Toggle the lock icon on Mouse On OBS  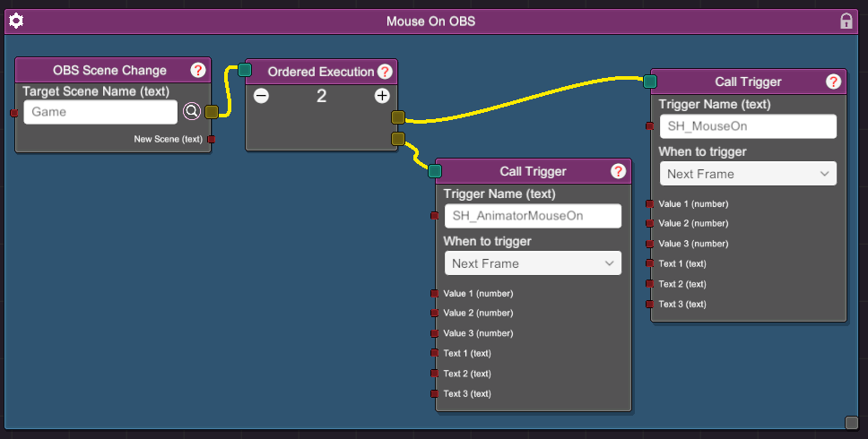click(x=846, y=22)
